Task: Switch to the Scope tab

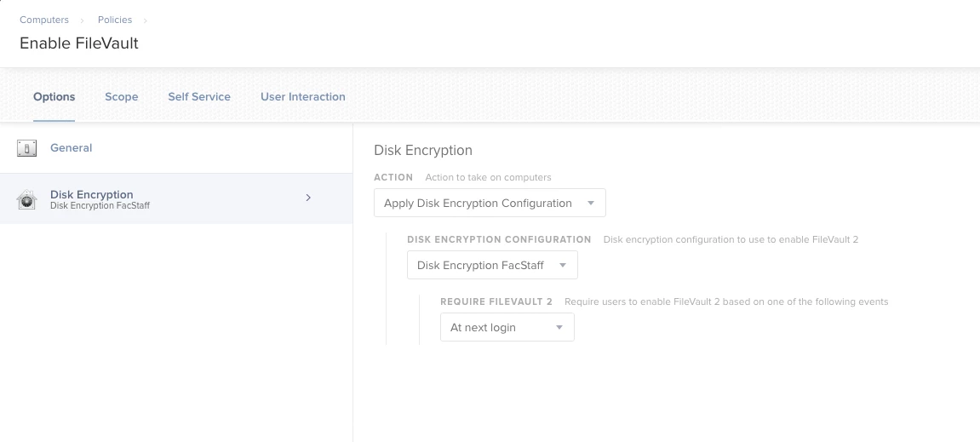Action: point(122,96)
